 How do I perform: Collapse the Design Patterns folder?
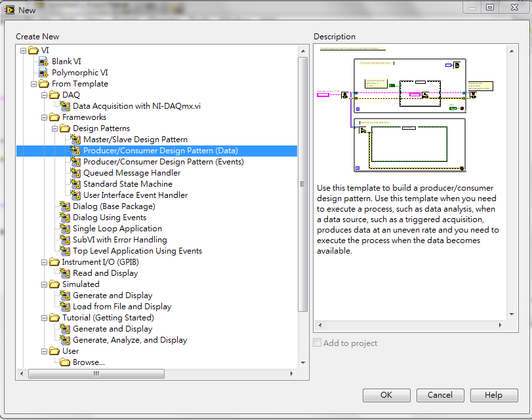[x=56, y=128]
